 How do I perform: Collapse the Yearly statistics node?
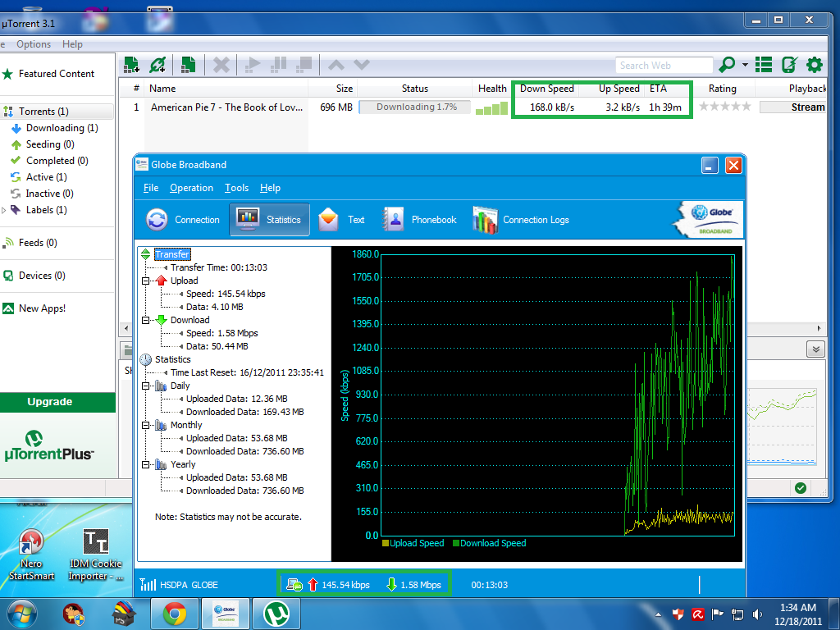coord(145,464)
